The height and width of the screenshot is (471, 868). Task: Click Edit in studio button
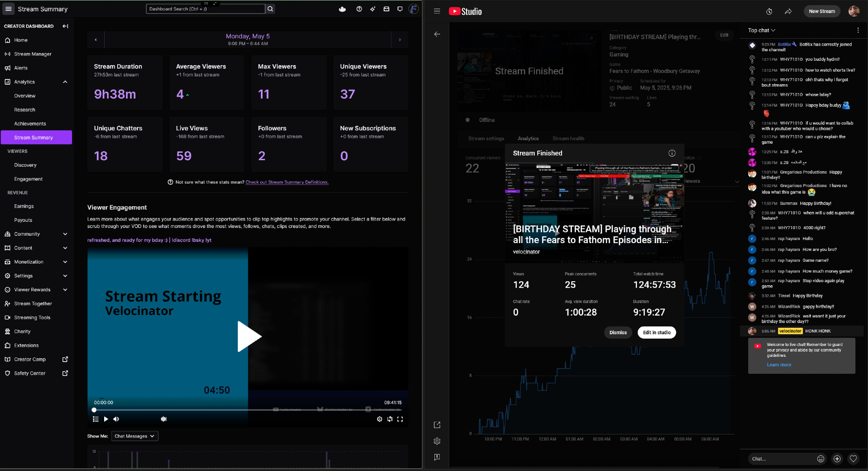(x=657, y=333)
